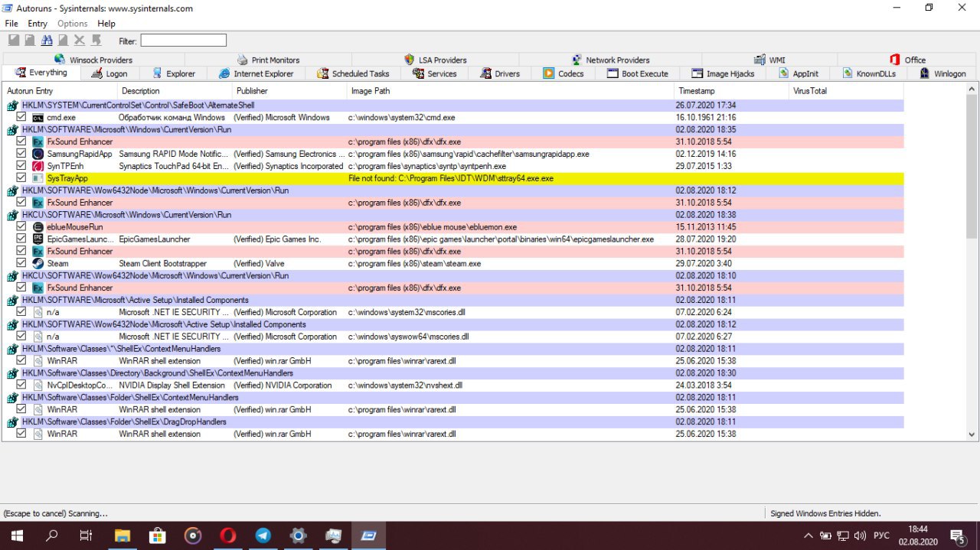Image resolution: width=980 pixels, height=550 pixels.
Task: Open Opera from the taskbar
Action: pos(227,535)
